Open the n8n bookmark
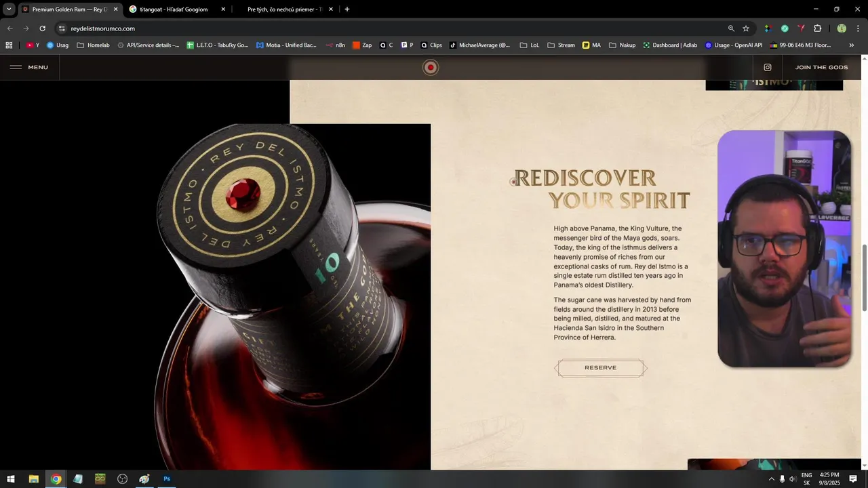 336,45
